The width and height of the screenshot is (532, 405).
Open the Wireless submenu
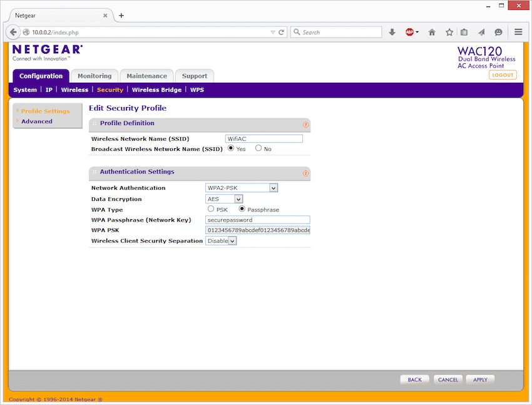click(x=74, y=90)
